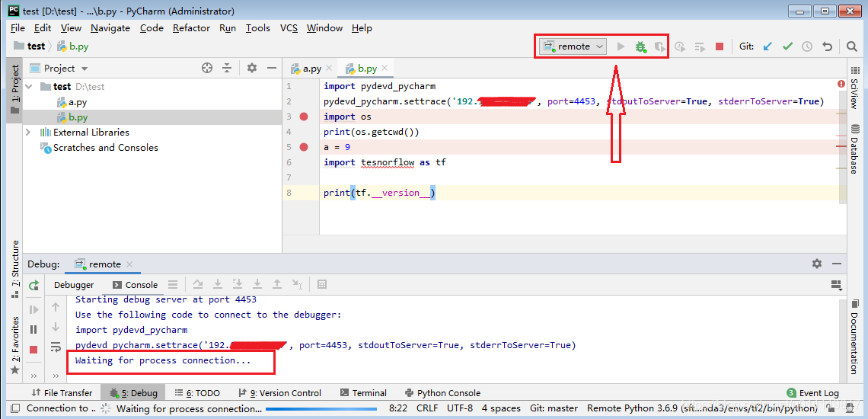Close the remote debug session tab

pos(129,264)
